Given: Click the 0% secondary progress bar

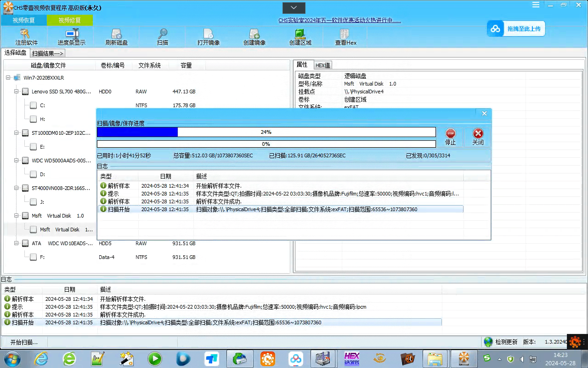Looking at the screenshot, I should coord(266,144).
